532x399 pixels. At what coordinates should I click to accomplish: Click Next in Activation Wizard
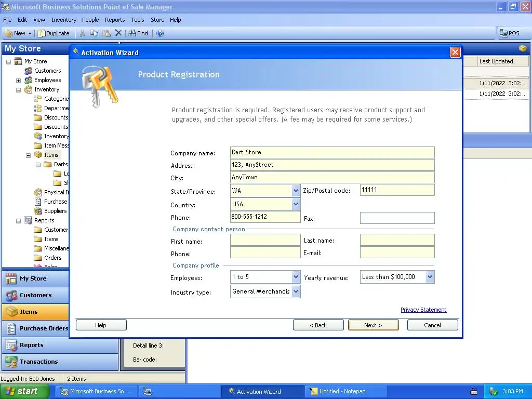pos(373,325)
